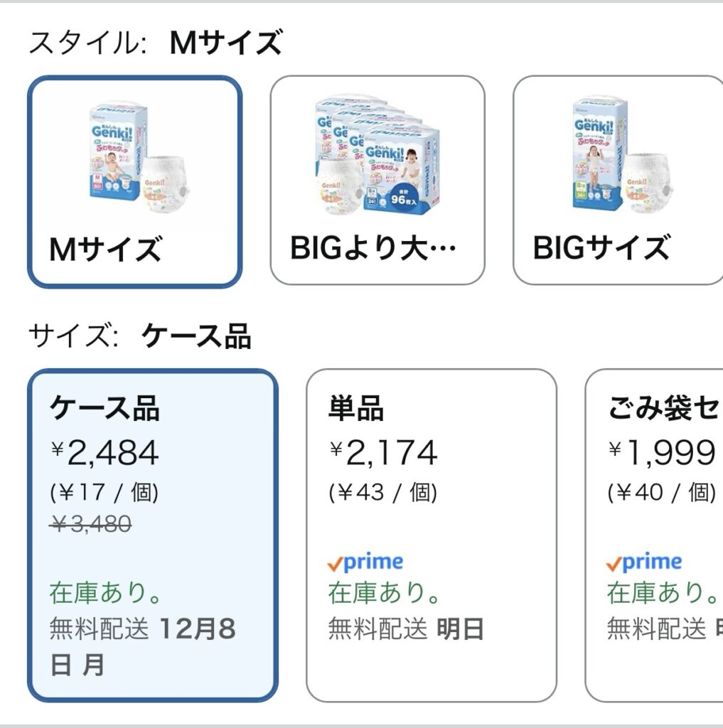Click the prime badge in ごみ袋セ card
The height and width of the screenshot is (728, 723).
coord(644,562)
